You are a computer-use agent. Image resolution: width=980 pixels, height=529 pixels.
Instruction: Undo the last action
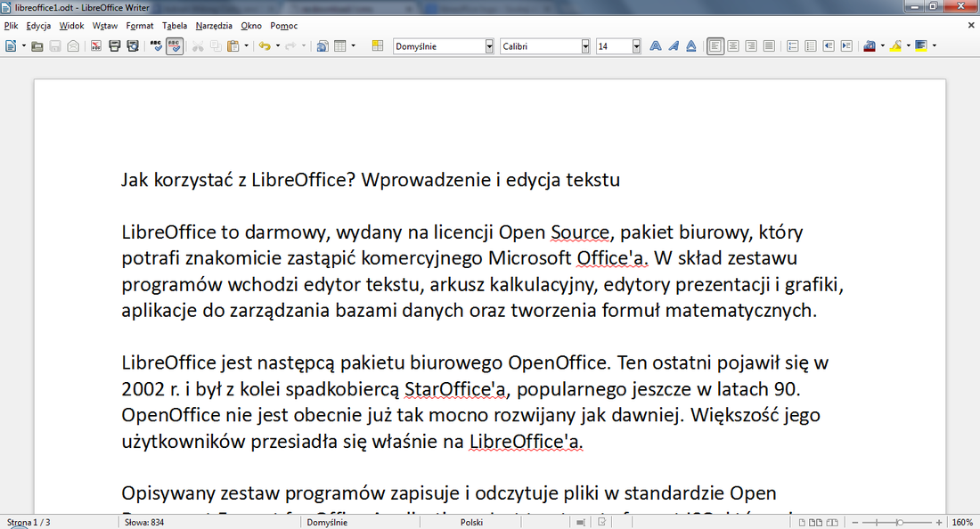point(265,45)
